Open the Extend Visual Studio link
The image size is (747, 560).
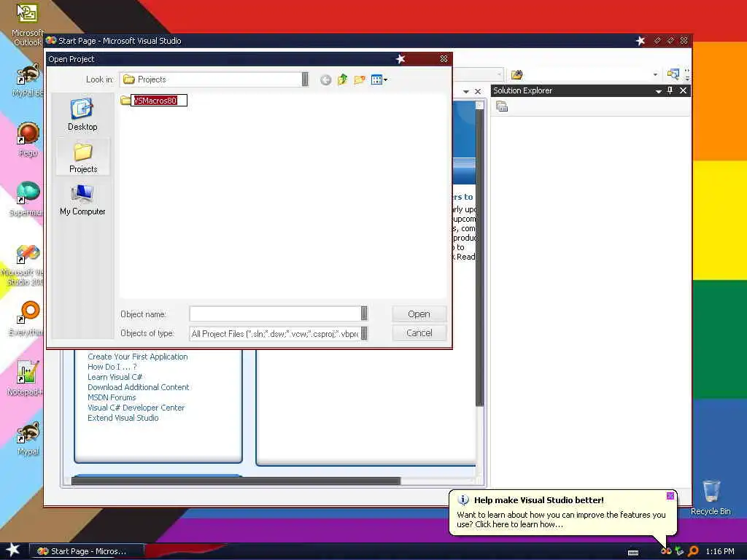point(123,418)
